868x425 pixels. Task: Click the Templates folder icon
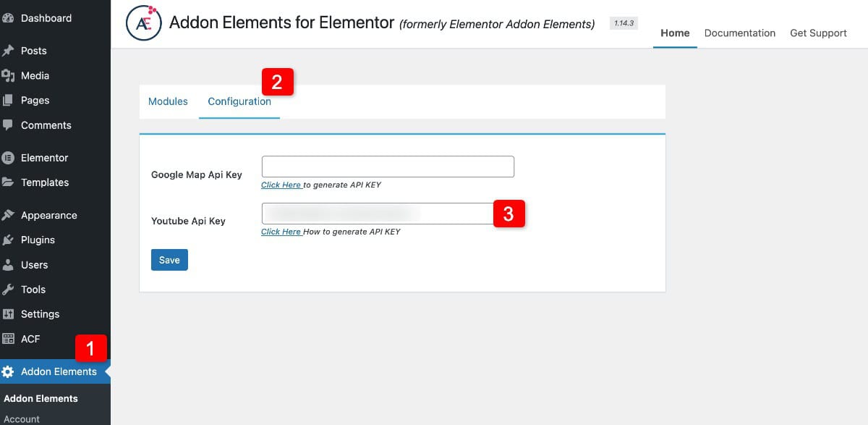[8, 182]
